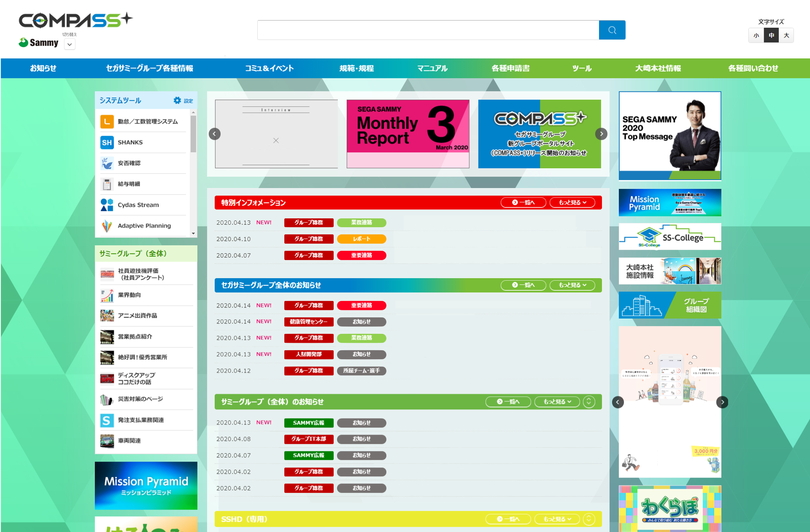Open the マニュアル menu
Image resolution: width=810 pixels, height=532 pixels.
click(x=432, y=68)
